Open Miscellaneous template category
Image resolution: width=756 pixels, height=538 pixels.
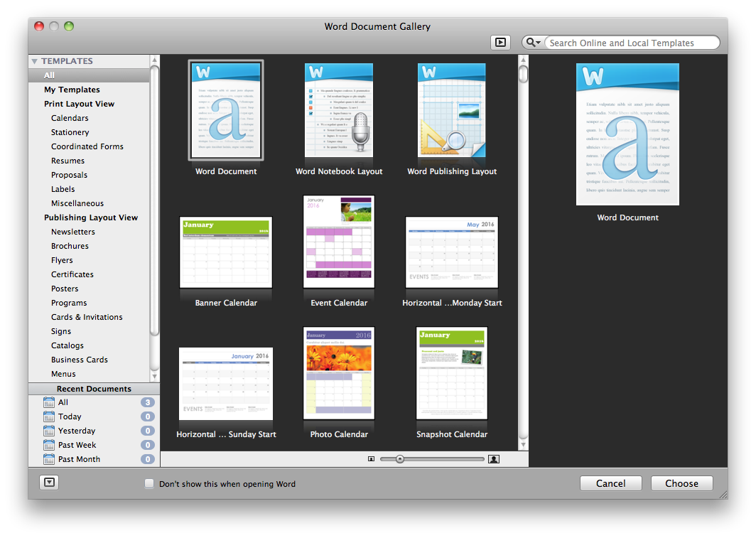coord(77,203)
